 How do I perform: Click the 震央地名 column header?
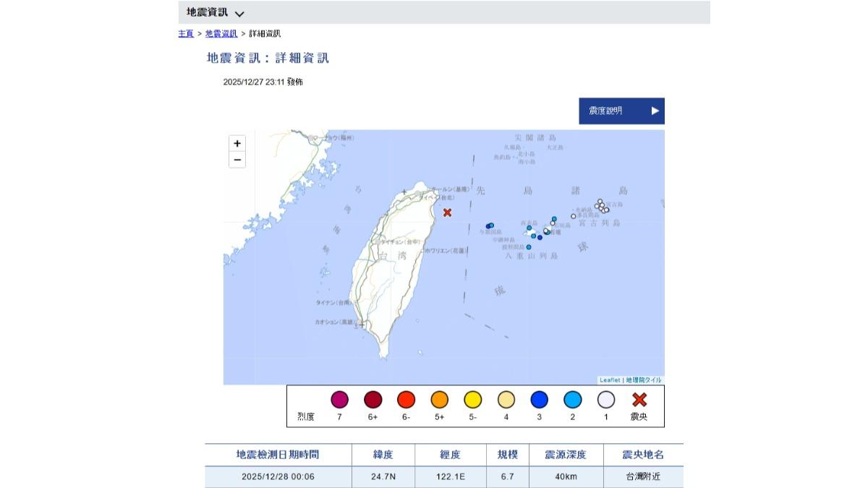[642, 455]
